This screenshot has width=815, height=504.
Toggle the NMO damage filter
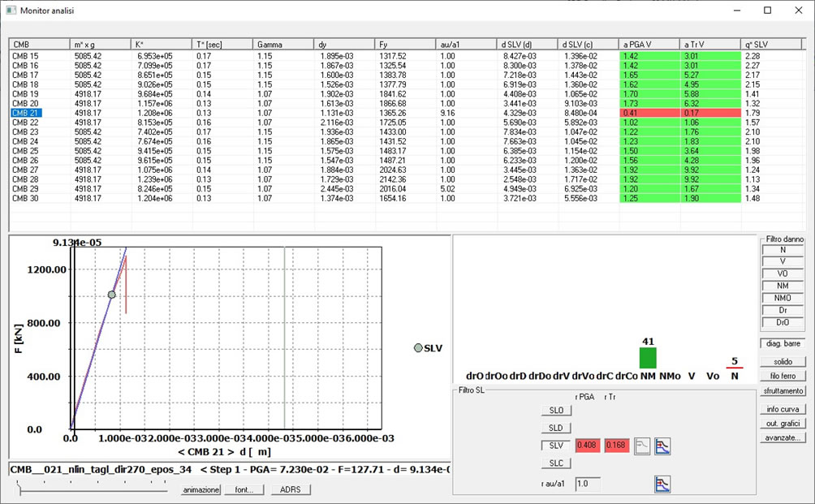coord(783,298)
